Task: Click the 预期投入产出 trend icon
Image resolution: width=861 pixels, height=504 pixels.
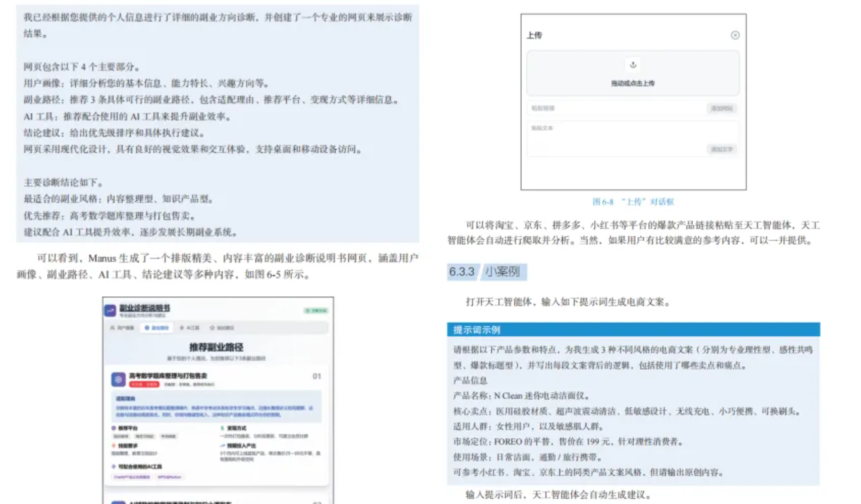Action: [222, 445]
